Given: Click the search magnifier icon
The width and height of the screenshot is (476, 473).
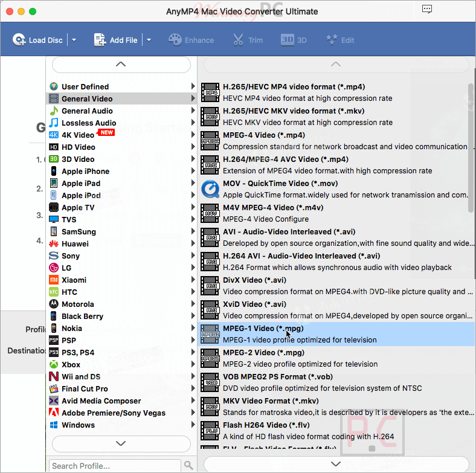Looking at the screenshot, I should [188, 465].
